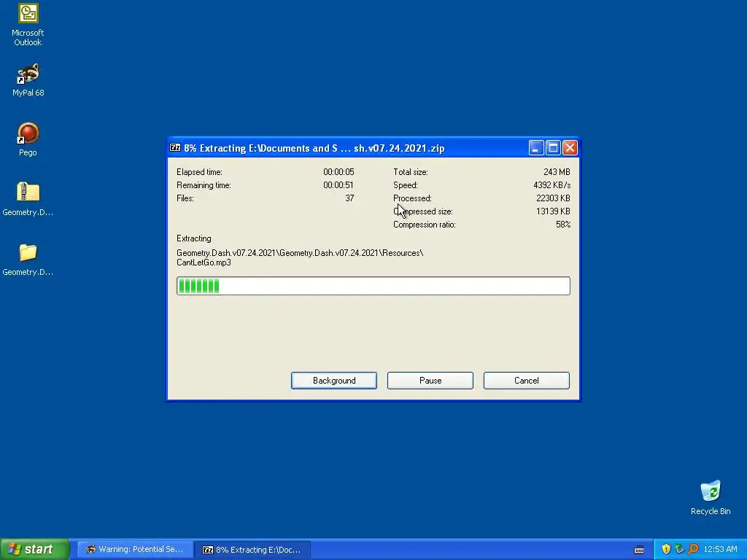Click the Total size value '243 MB'
Image resolution: width=747 pixels, height=560 pixels.
pyautogui.click(x=557, y=172)
